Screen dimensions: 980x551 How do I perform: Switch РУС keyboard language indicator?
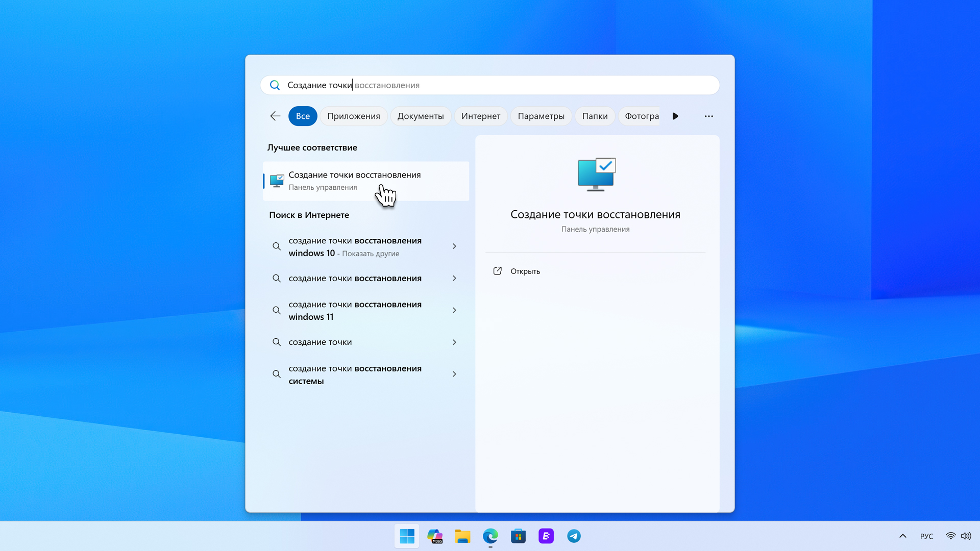point(926,536)
